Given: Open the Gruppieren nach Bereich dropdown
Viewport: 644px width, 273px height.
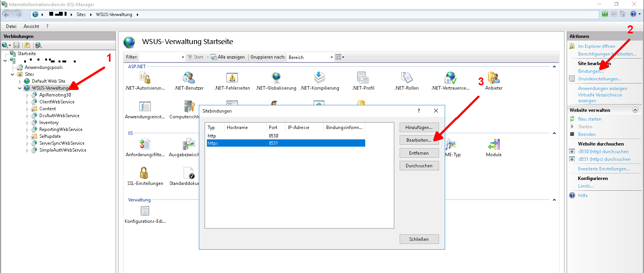Looking at the screenshot, I should coord(332,57).
